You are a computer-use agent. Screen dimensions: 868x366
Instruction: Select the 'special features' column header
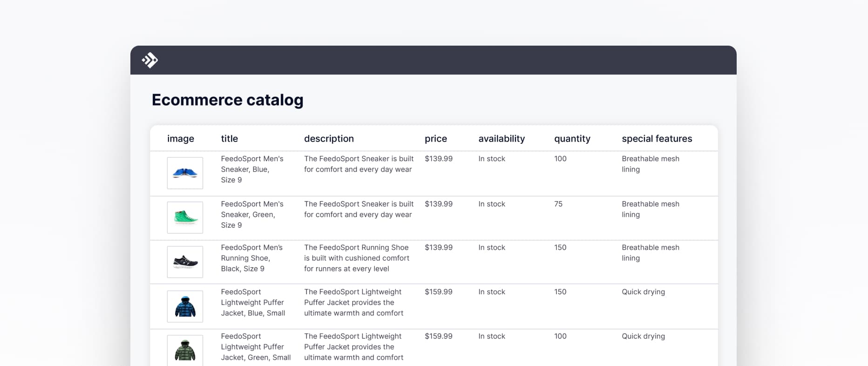(657, 139)
